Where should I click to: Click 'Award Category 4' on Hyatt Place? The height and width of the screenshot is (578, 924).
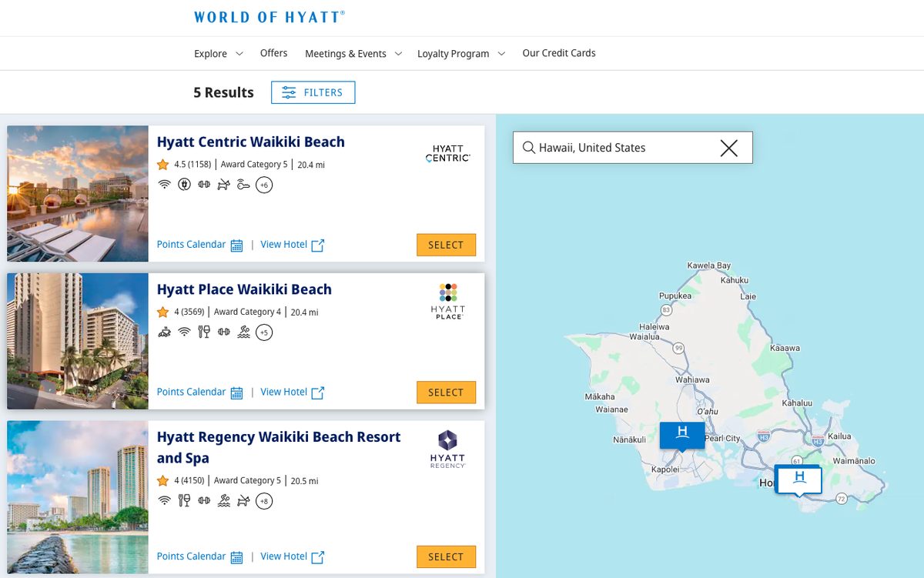[248, 312]
